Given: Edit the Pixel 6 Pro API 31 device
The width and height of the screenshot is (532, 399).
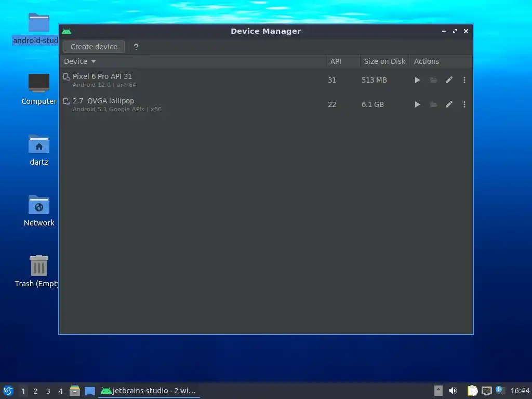Looking at the screenshot, I should click(x=449, y=80).
